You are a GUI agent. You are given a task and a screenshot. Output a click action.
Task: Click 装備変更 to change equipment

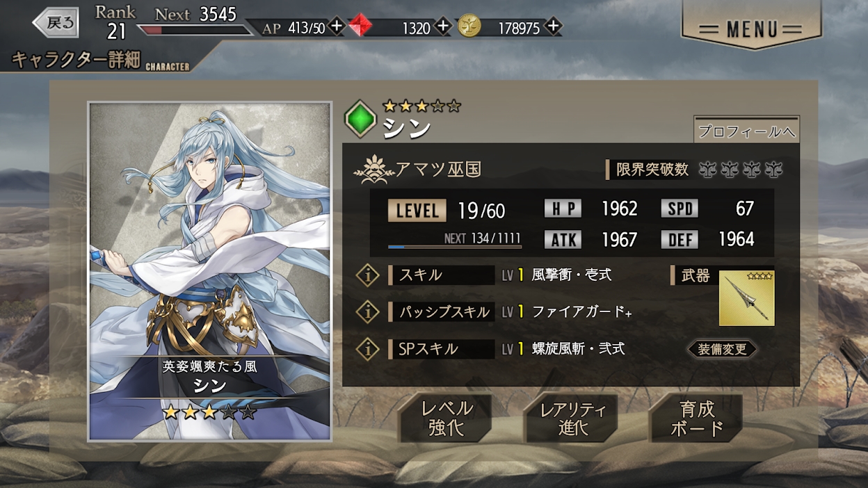click(x=721, y=349)
